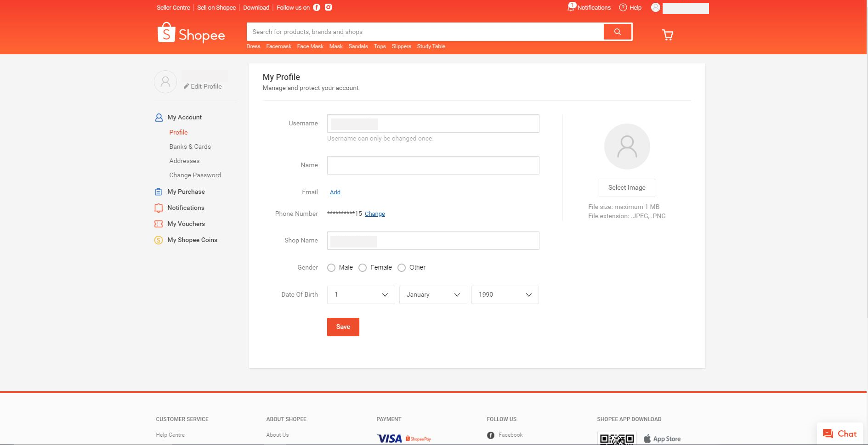Viewport: 868px width, 445px height.
Task: Click the Facemask search suggestion
Action: [279, 46]
